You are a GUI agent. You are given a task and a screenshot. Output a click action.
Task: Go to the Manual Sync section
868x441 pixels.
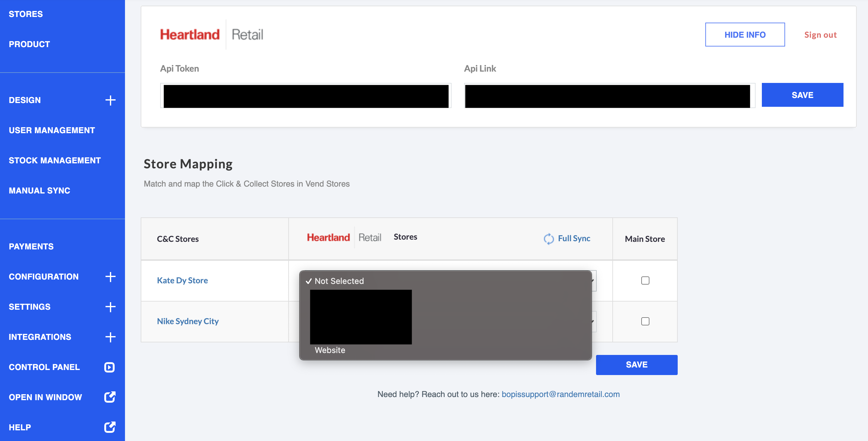[x=40, y=190]
